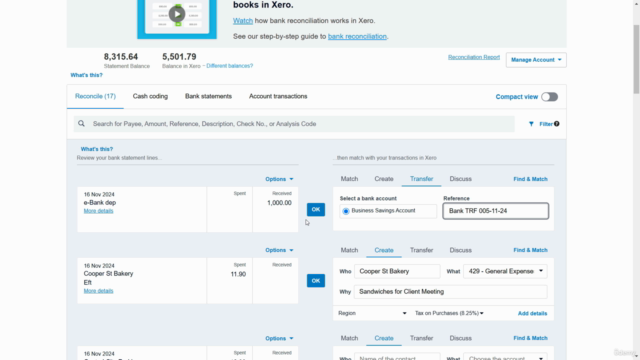
Task: Click the search field for Payee, Amount, Reference
Action: (294, 124)
